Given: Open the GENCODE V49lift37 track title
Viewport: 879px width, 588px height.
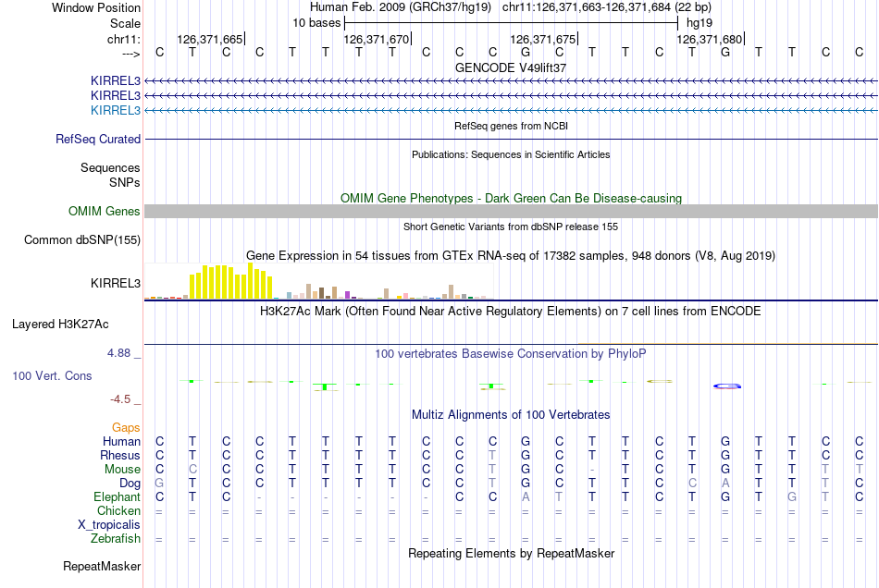Looking at the screenshot, I should click(511, 67).
